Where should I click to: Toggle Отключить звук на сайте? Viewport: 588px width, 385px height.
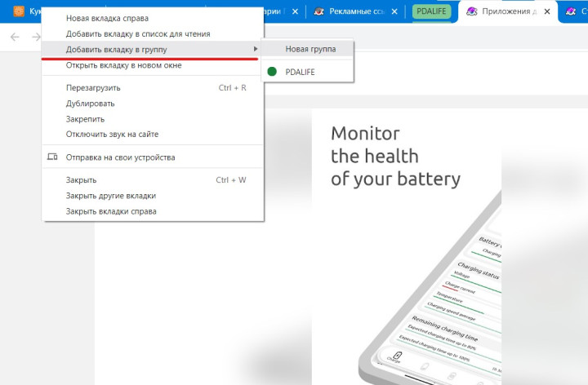coord(112,134)
